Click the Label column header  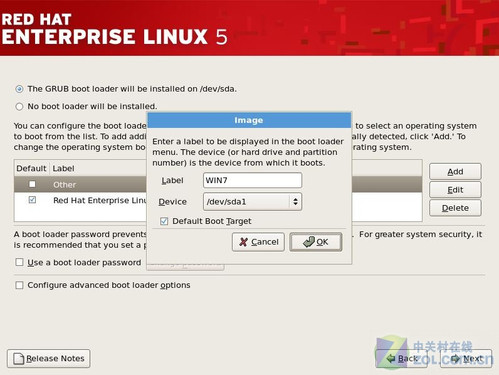tap(63, 168)
